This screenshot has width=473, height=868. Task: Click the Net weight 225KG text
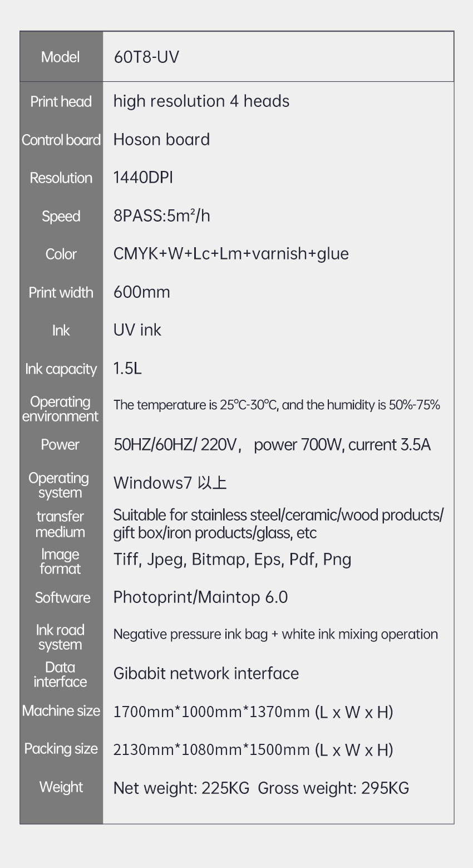click(181, 788)
